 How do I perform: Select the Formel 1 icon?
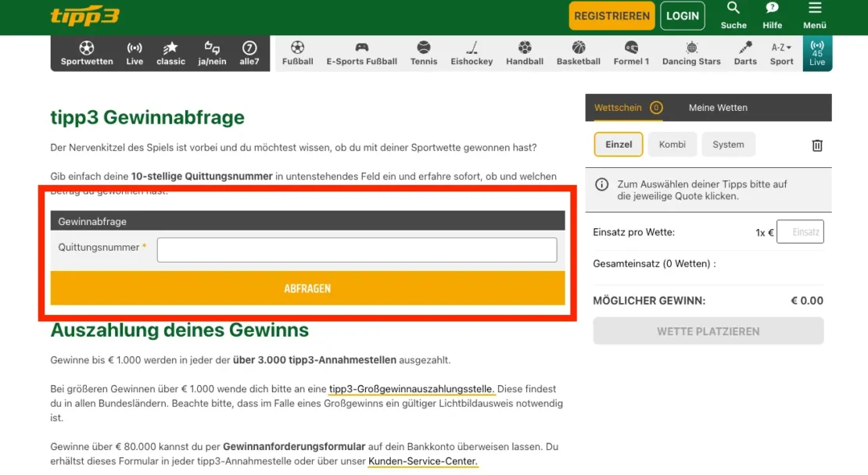click(x=631, y=53)
